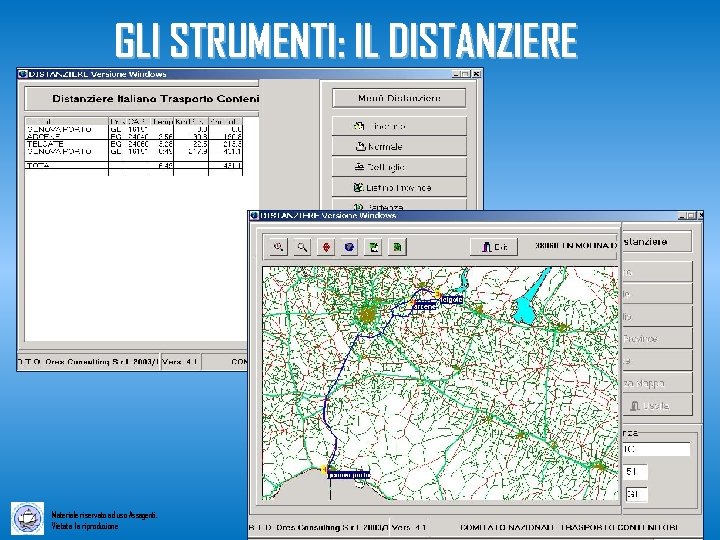The image size is (720, 540).
Task: Close the back Distanziere window
Action: click(477, 74)
